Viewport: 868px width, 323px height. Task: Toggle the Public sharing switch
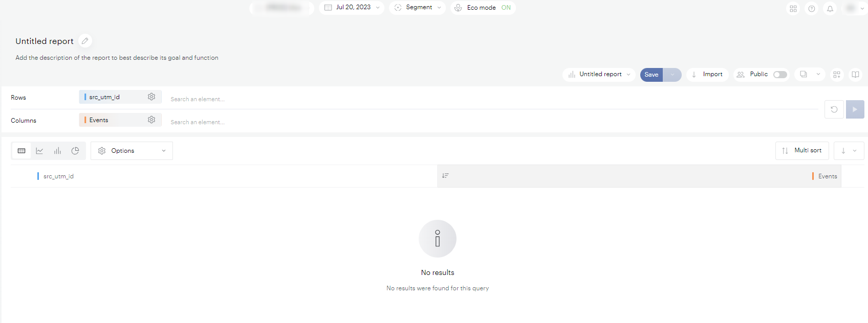(x=779, y=75)
